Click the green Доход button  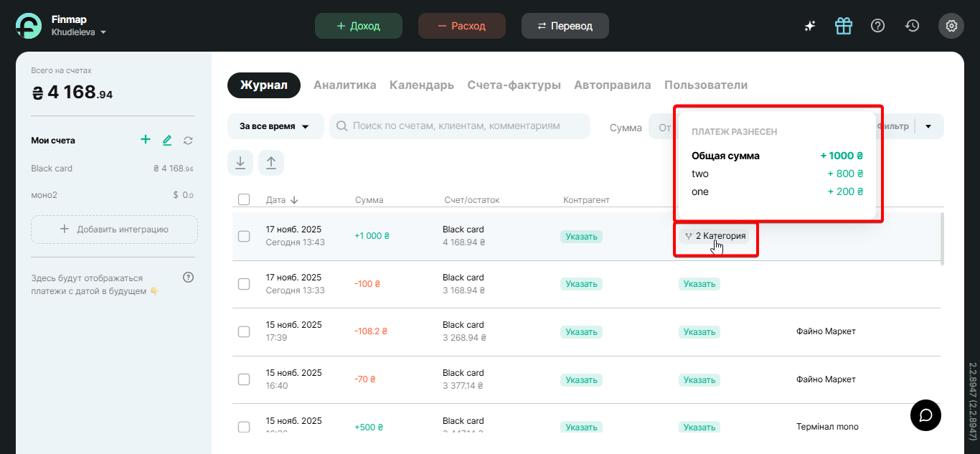point(358,26)
